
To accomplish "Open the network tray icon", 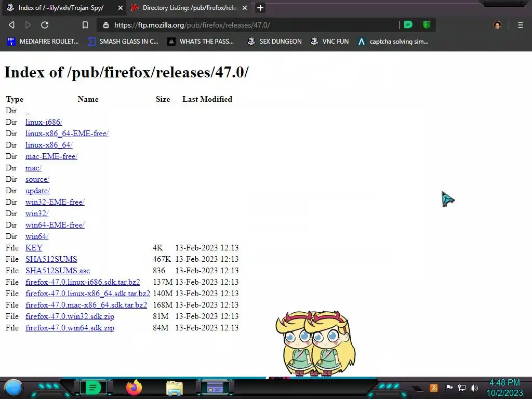I will pos(462,388).
